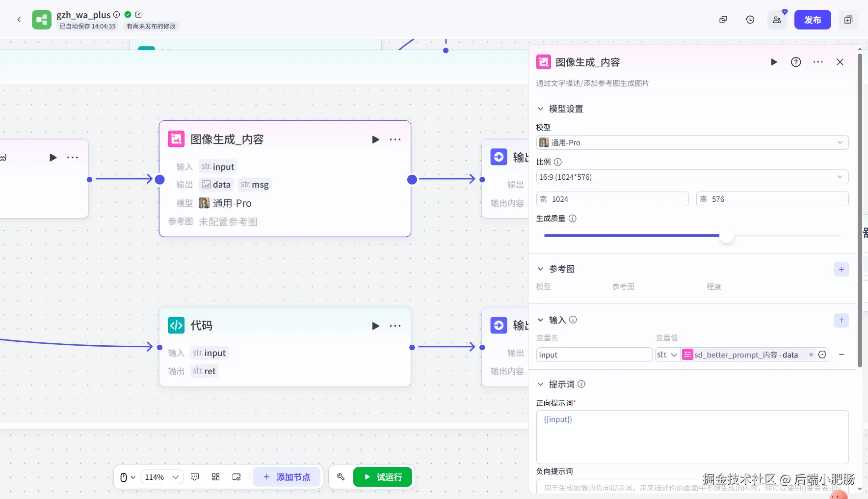Click the 添加节点 button

[287, 477]
